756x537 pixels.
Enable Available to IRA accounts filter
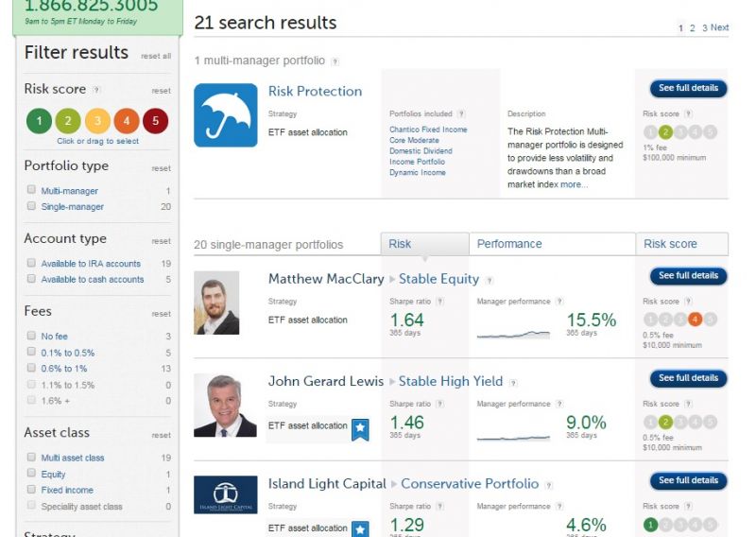(x=31, y=263)
